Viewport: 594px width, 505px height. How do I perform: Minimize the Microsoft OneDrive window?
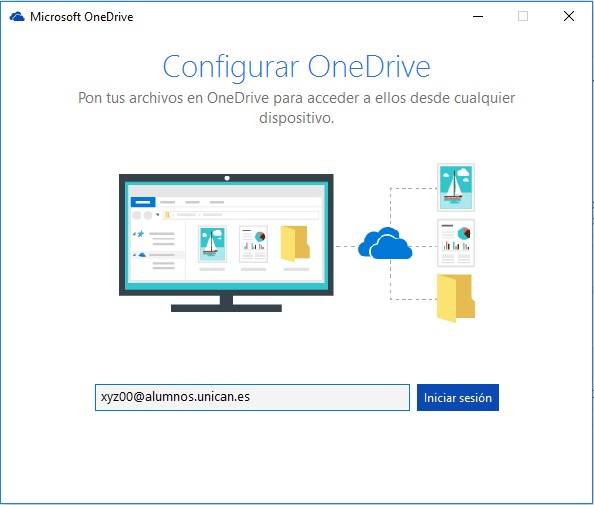[478, 16]
